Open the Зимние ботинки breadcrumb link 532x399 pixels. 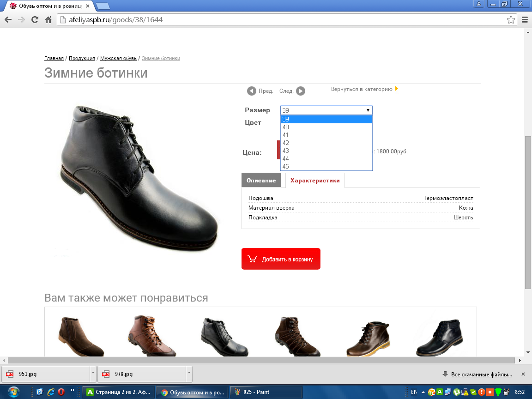coord(161,58)
